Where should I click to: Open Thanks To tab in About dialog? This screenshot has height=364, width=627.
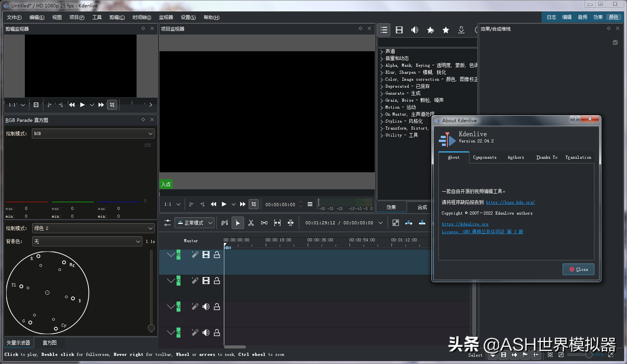pyautogui.click(x=547, y=157)
